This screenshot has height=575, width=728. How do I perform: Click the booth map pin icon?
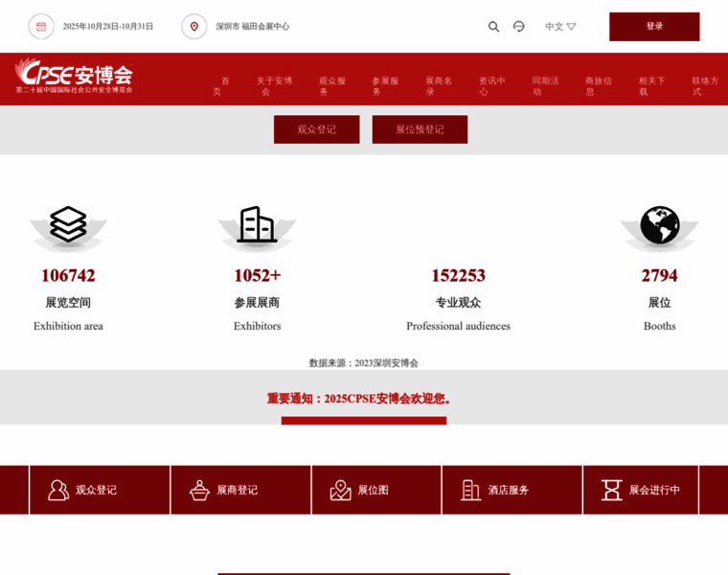[341, 490]
